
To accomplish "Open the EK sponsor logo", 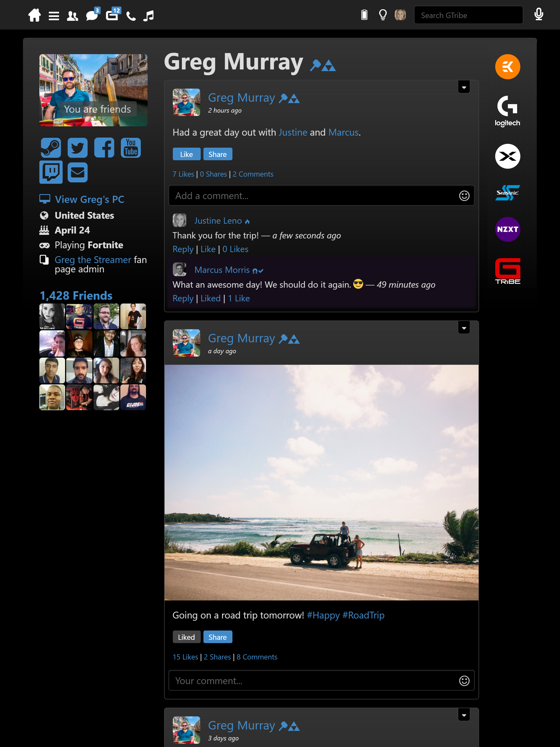I will (x=507, y=66).
